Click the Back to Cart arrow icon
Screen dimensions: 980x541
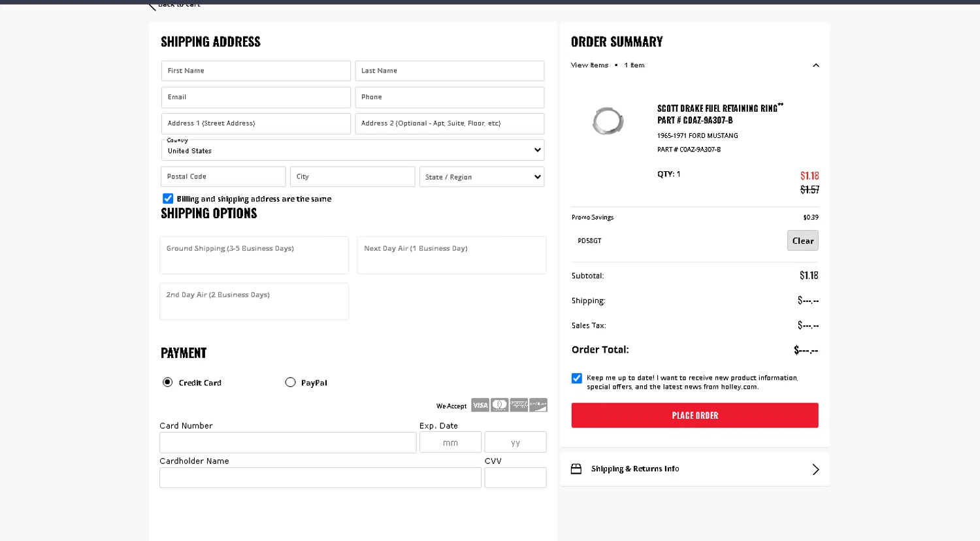tap(152, 6)
